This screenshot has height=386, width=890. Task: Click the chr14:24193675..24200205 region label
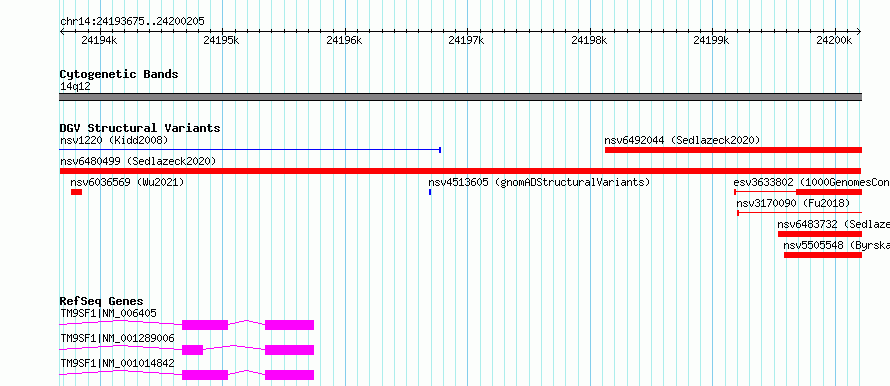[x=132, y=22]
